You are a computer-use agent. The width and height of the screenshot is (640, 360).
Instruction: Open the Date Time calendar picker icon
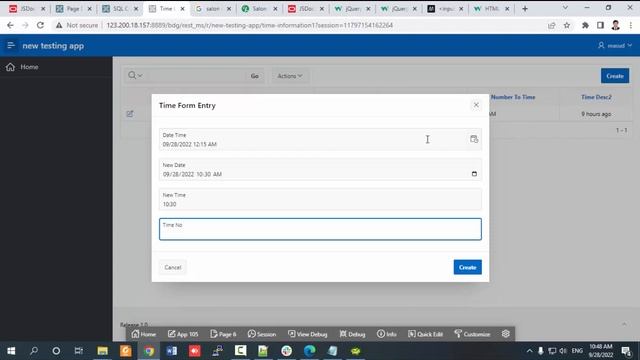click(473, 139)
